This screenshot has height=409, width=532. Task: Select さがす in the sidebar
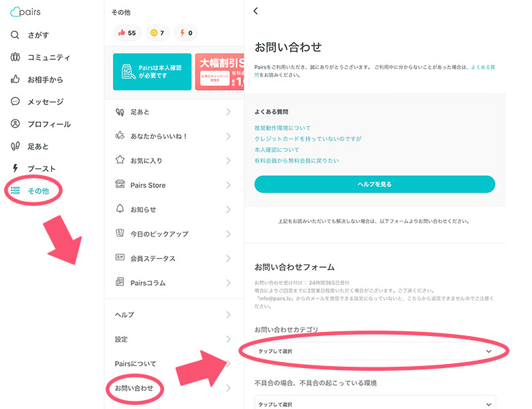(38, 35)
